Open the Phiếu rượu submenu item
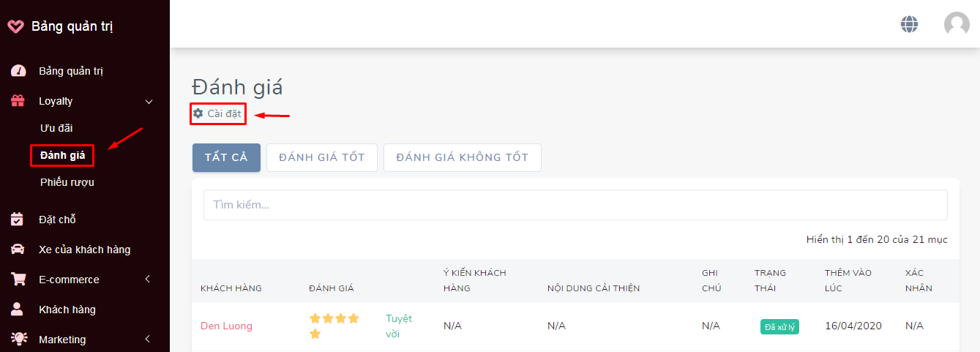Screen dimensions: 980x352 67,182
